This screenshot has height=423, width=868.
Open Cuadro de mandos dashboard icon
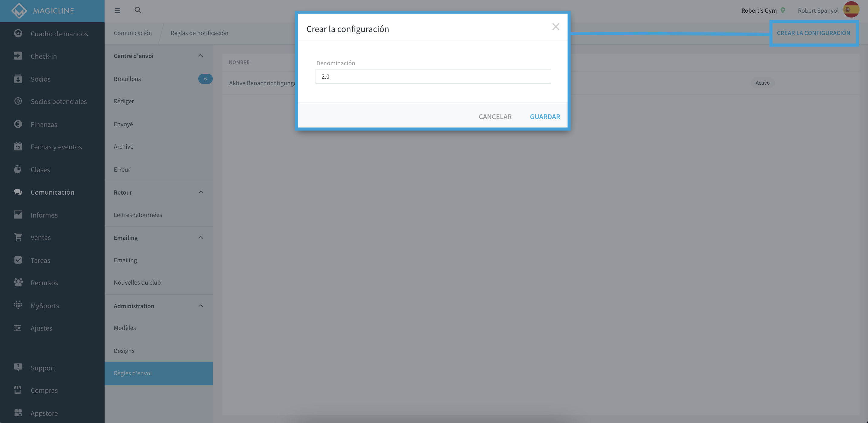pos(18,33)
